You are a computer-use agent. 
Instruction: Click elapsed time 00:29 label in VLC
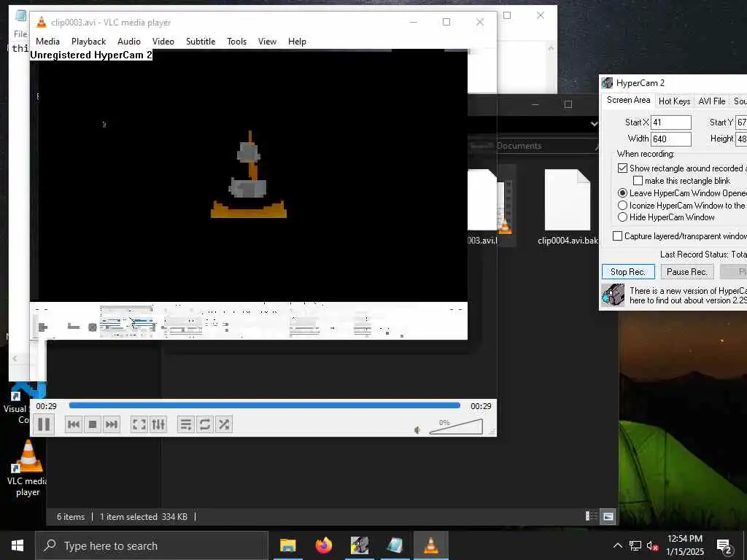tap(46, 406)
